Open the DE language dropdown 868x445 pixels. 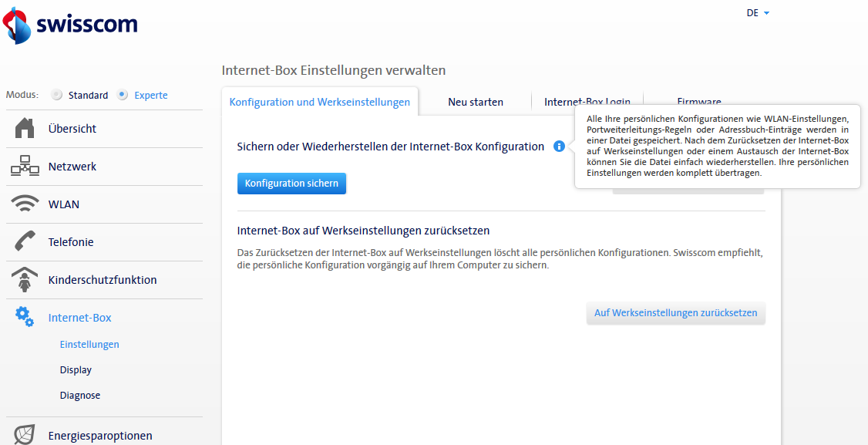(x=758, y=13)
